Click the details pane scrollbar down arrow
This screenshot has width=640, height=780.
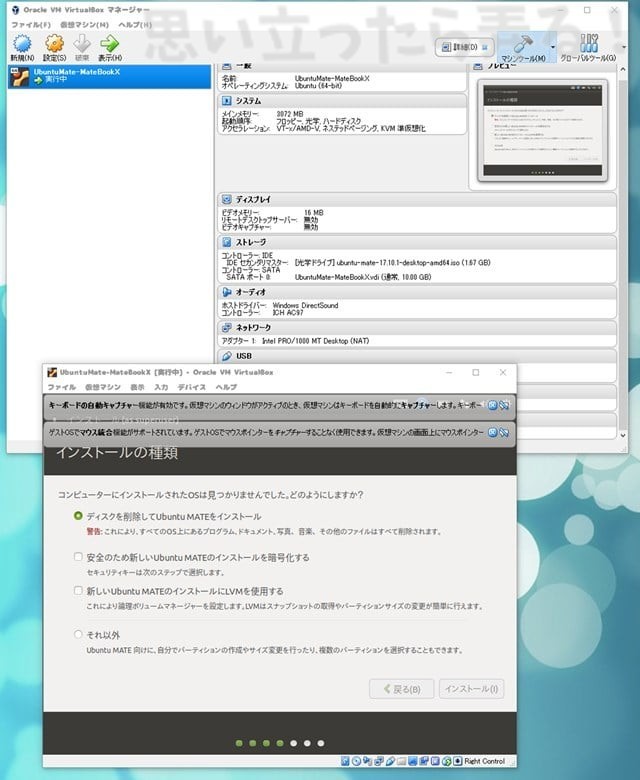[x=623, y=435]
